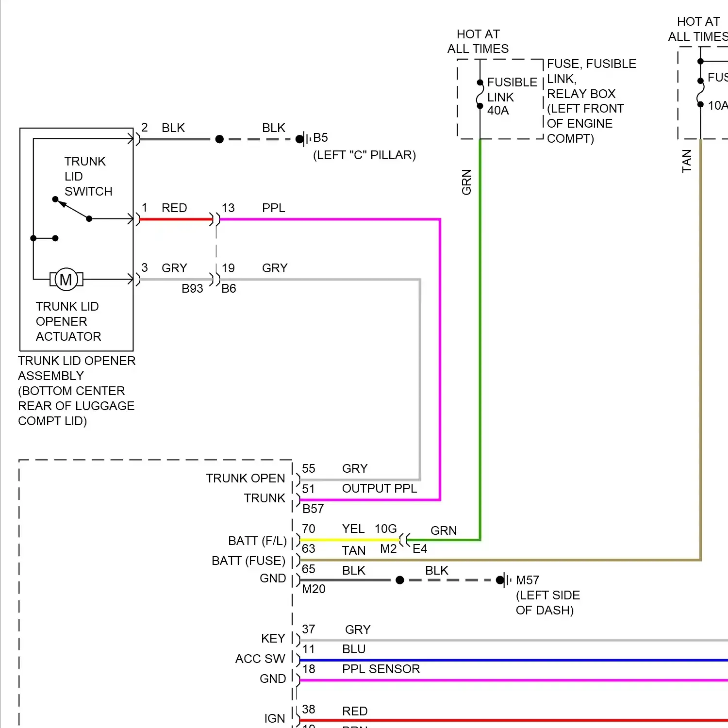Screen dimensions: 728x728
Task: Click the "B5" ground label
Action: [321, 138]
